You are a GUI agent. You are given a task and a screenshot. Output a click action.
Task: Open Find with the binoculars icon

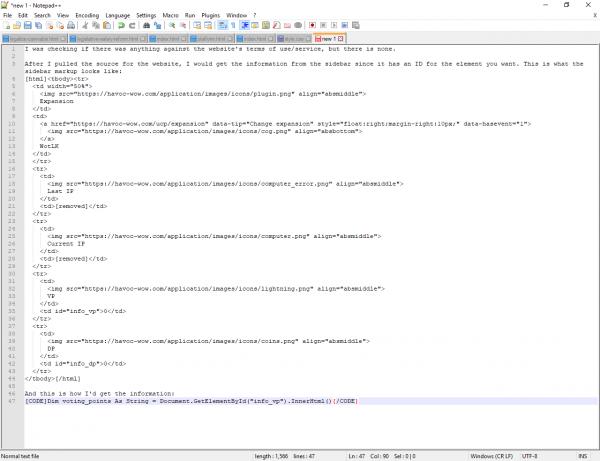(146, 25)
